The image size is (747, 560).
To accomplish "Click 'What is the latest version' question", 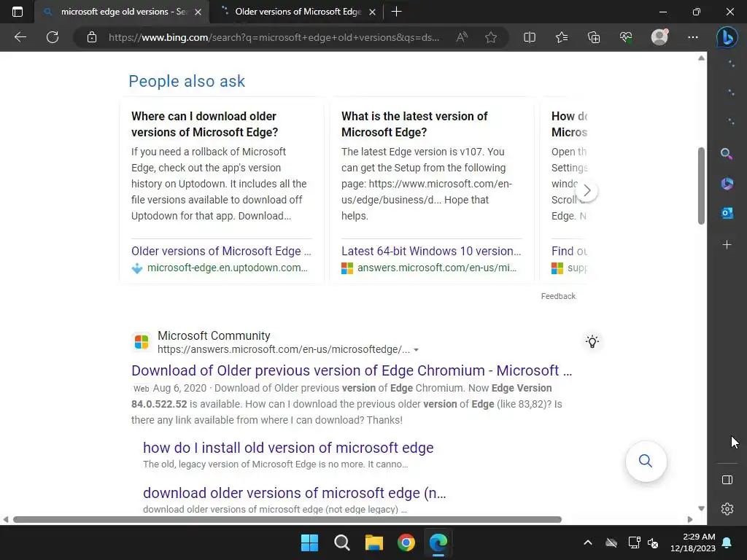I will tap(414, 124).
